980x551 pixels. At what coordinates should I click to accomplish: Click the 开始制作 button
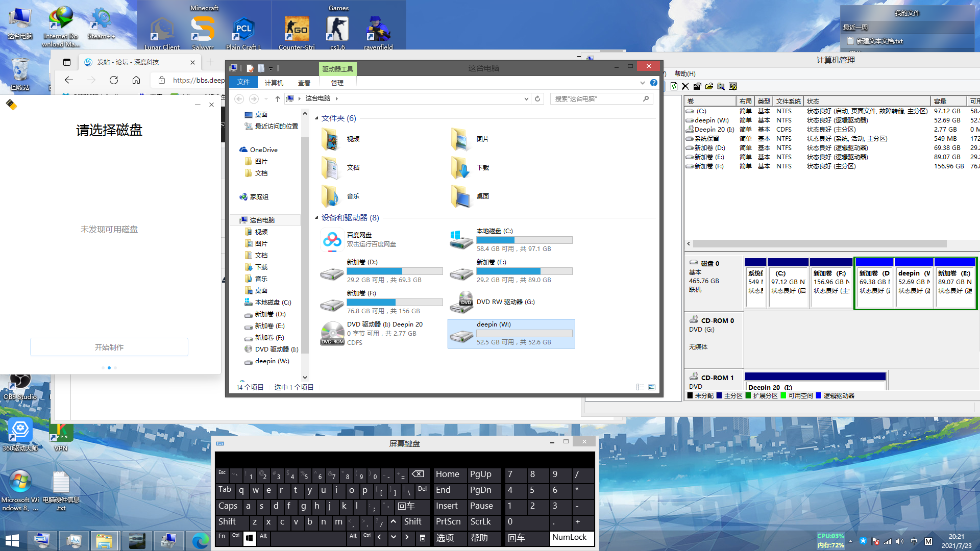pyautogui.click(x=109, y=347)
